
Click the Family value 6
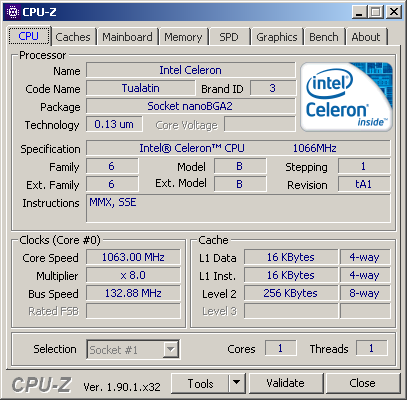(x=112, y=166)
